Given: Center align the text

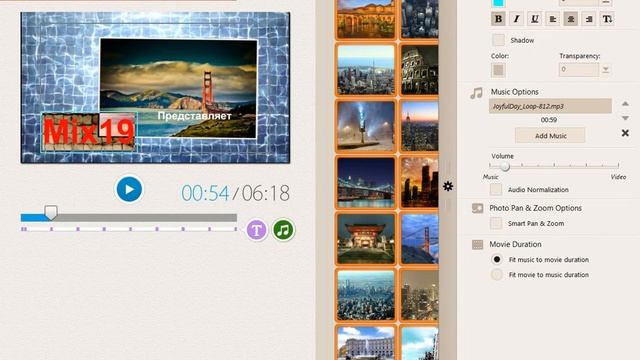Looking at the screenshot, I should click(571, 19).
